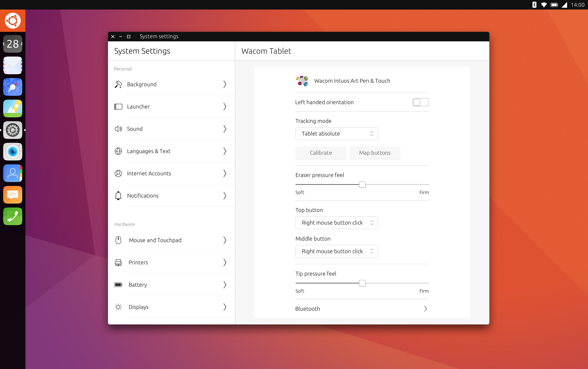Click the Wi-Fi indicator in top bar

coord(544,5)
